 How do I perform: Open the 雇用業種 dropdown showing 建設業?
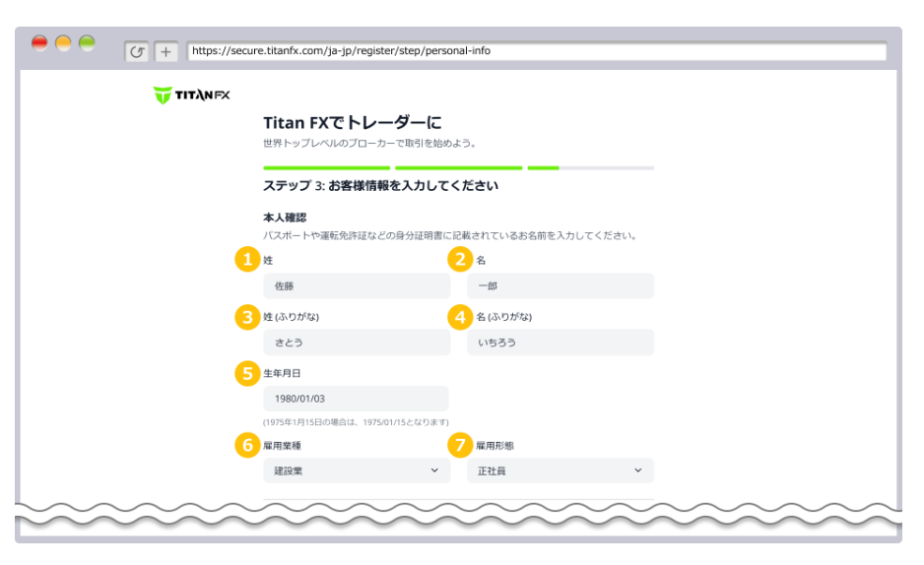tap(357, 471)
